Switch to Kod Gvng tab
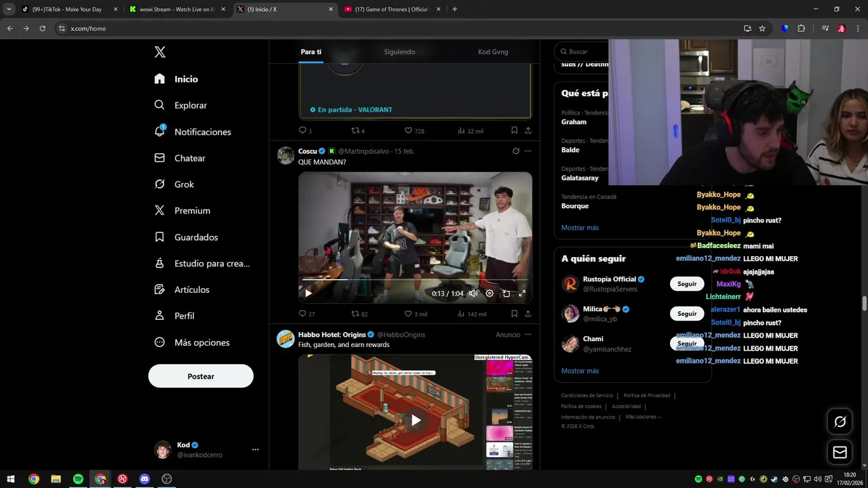 click(x=493, y=52)
